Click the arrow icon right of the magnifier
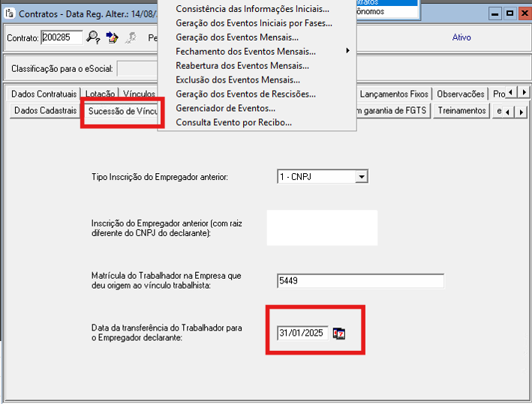Image resolution: width=532 pixels, height=404 pixels. [x=112, y=37]
